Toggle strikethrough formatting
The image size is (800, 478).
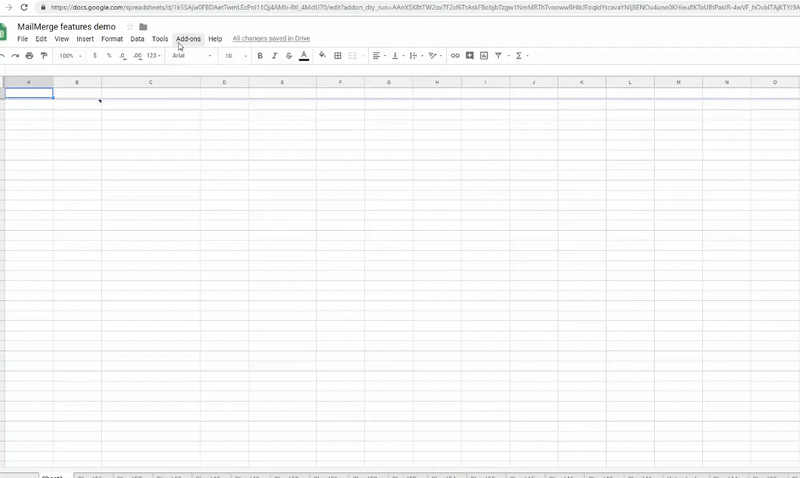[289, 56]
